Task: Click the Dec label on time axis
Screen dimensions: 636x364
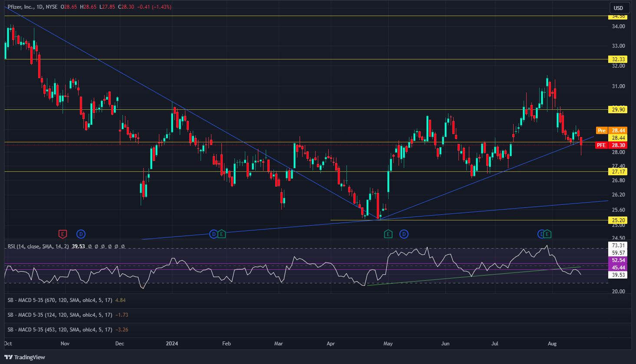Action: (x=120, y=344)
